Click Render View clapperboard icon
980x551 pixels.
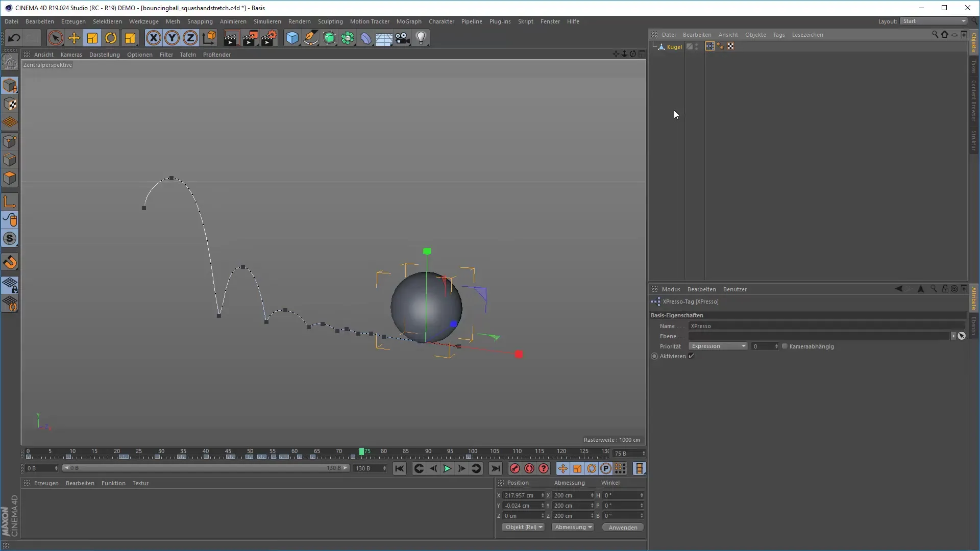(231, 38)
